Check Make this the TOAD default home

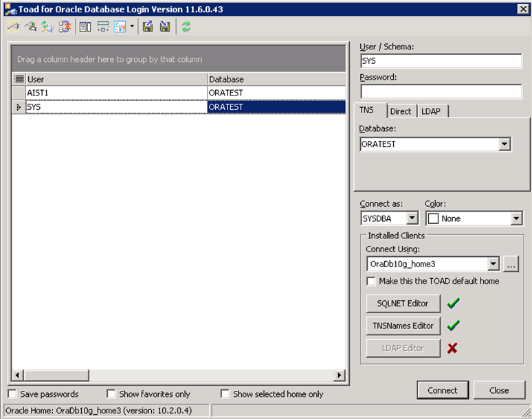(371, 281)
